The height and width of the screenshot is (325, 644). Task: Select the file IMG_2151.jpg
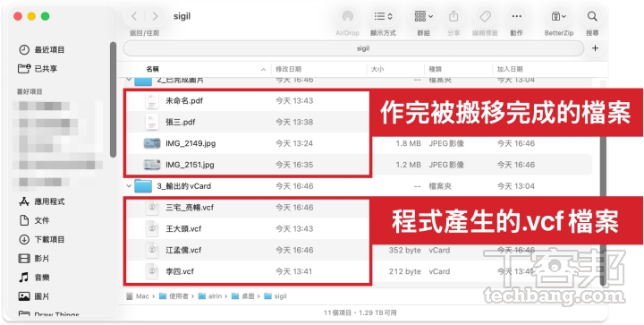pyautogui.click(x=190, y=165)
